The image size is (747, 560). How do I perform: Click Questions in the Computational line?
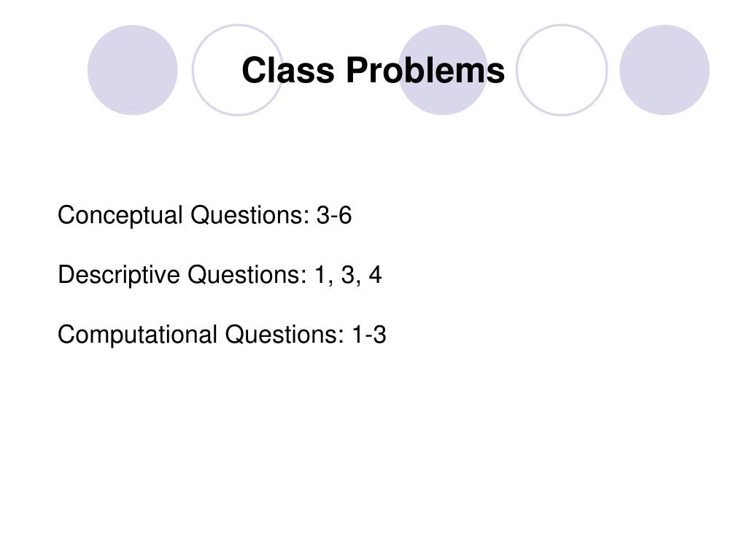click(285, 334)
